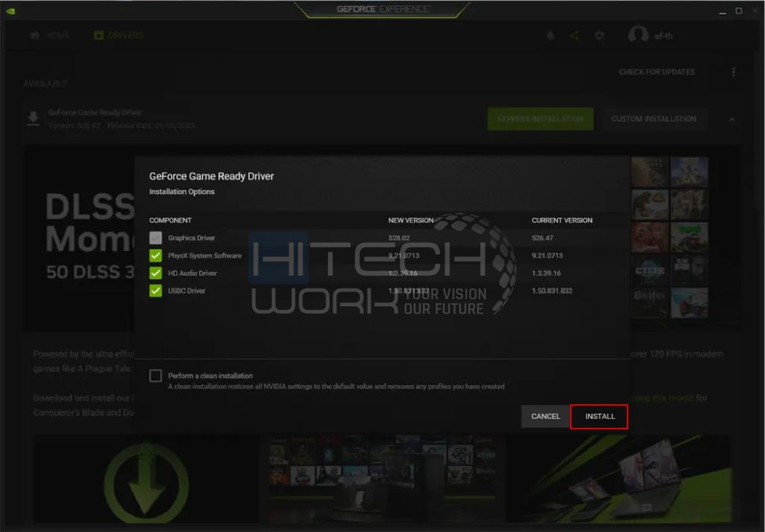Screen dimensions: 765x532
Task: Click the NEW VERSION column header
Action: pyautogui.click(x=410, y=220)
